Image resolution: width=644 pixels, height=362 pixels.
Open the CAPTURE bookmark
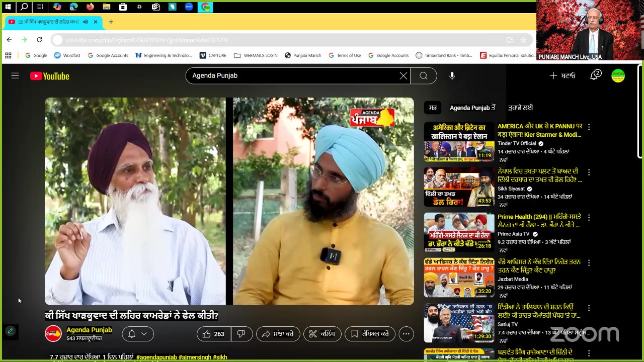[x=213, y=55]
